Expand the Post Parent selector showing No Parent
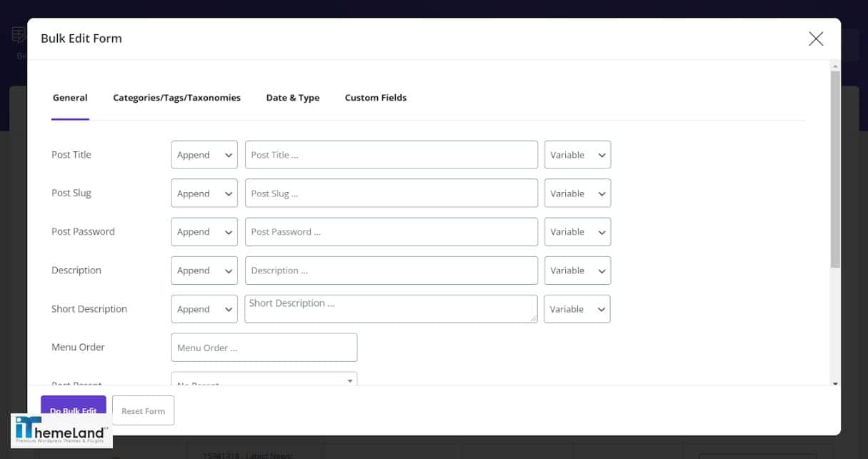Screen dimensions: 868x459 (264, 380)
